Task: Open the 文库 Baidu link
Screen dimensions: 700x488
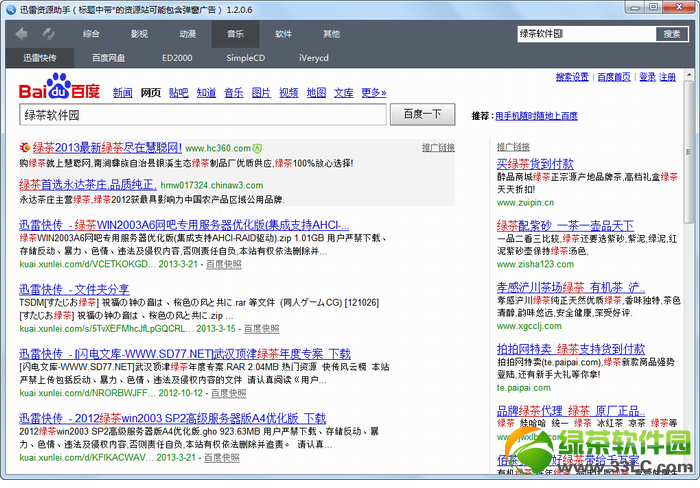Action: tap(344, 92)
